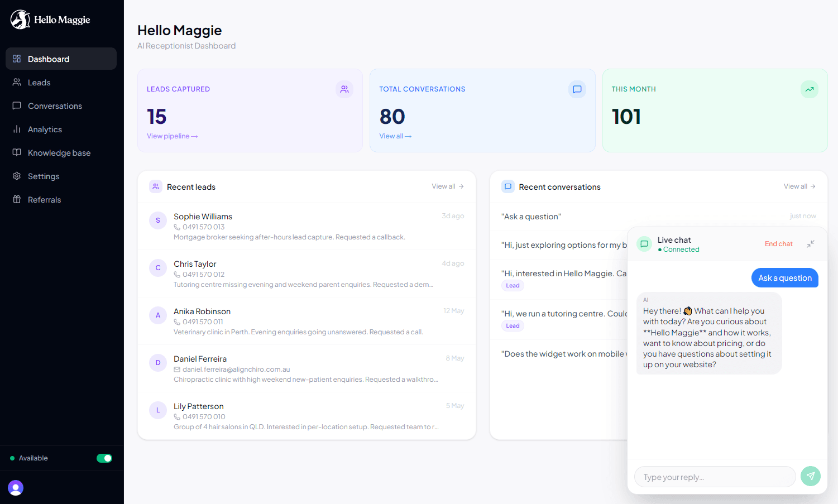The width and height of the screenshot is (838, 504).
Task: Click email daniel.ferreira@alignchiro.com.au
Action: [x=236, y=369]
